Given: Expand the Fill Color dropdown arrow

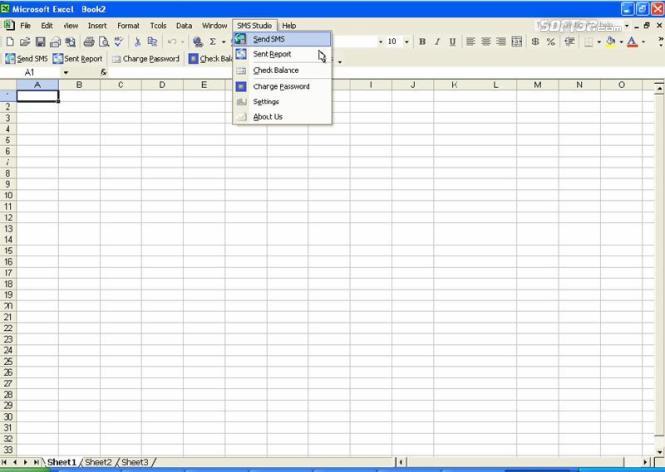Looking at the screenshot, I should point(621,42).
